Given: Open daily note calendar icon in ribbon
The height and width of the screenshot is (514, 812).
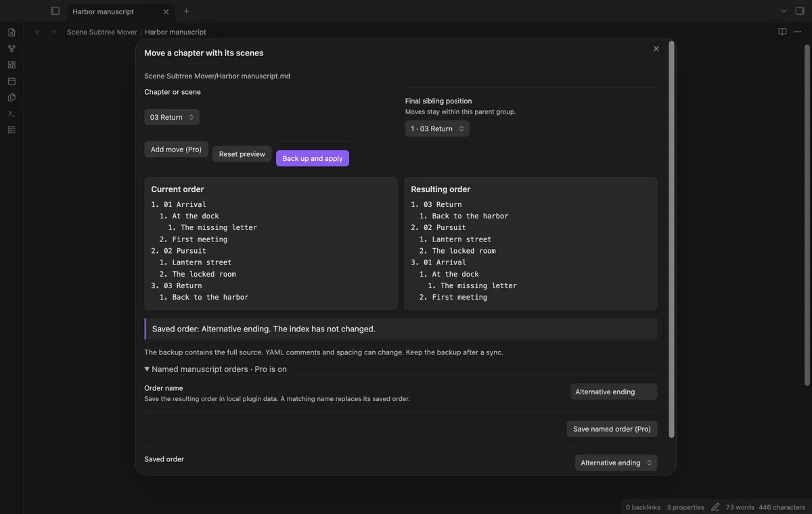Looking at the screenshot, I should pos(12,81).
